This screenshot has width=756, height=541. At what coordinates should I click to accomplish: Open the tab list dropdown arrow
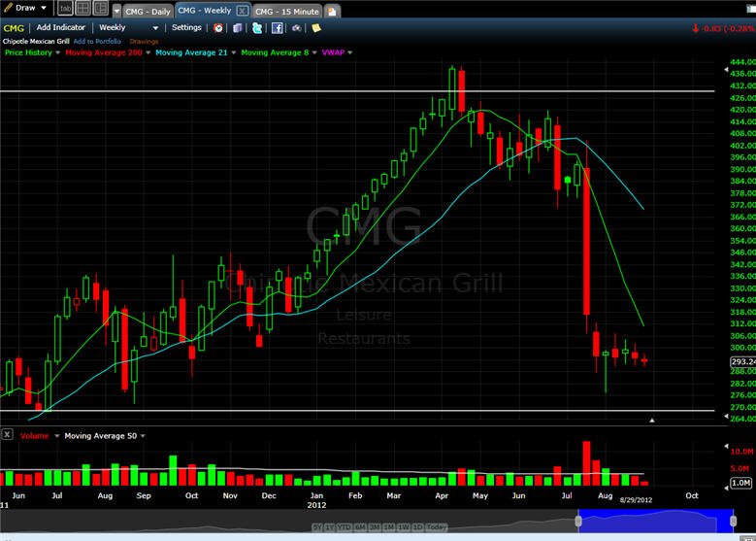pos(116,12)
